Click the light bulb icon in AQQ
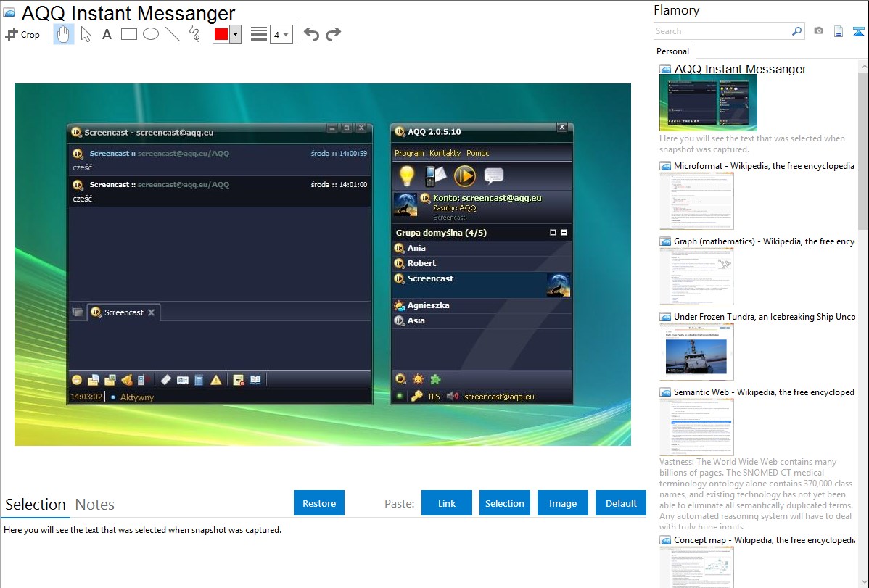This screenshot has width=869, height=588. click(x=407, y=176)
